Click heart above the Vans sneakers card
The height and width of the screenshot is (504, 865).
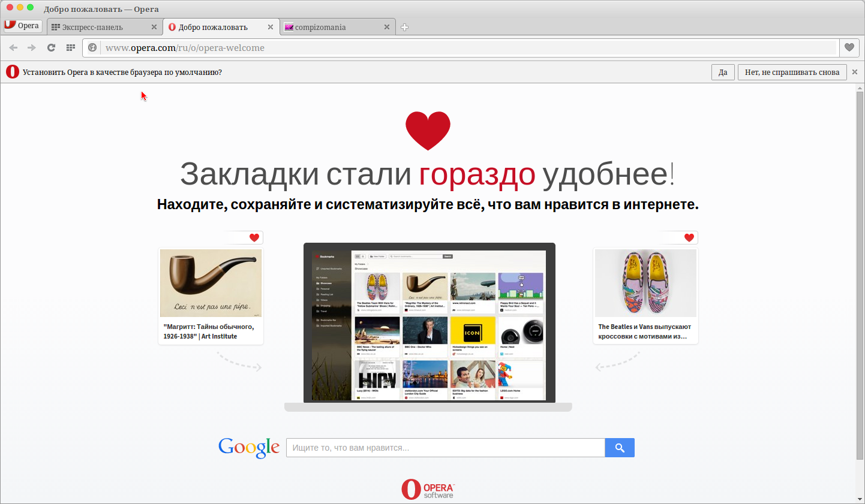click(x=689, y=238)
